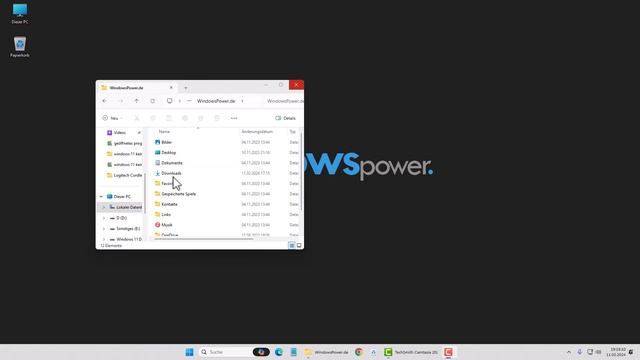The image size is (640, 360).
Task: Select Dieser PC in navigation pane
Action: point(120,196)
